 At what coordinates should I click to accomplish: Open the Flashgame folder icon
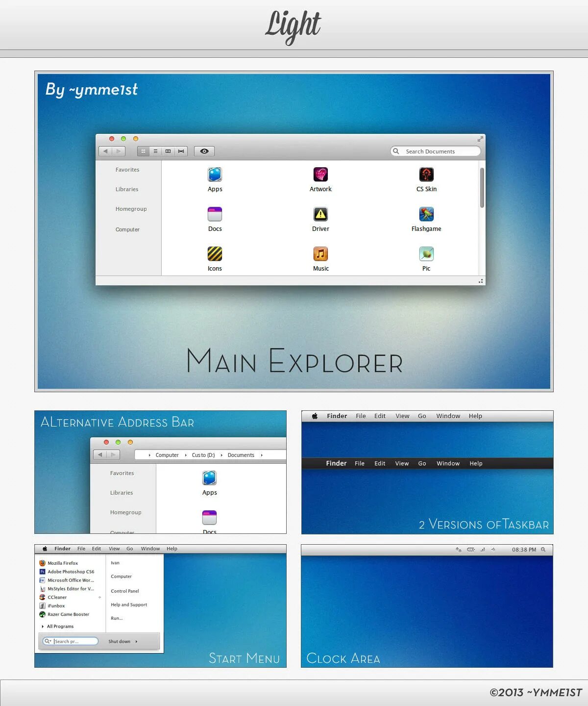(x=426, y=214)
